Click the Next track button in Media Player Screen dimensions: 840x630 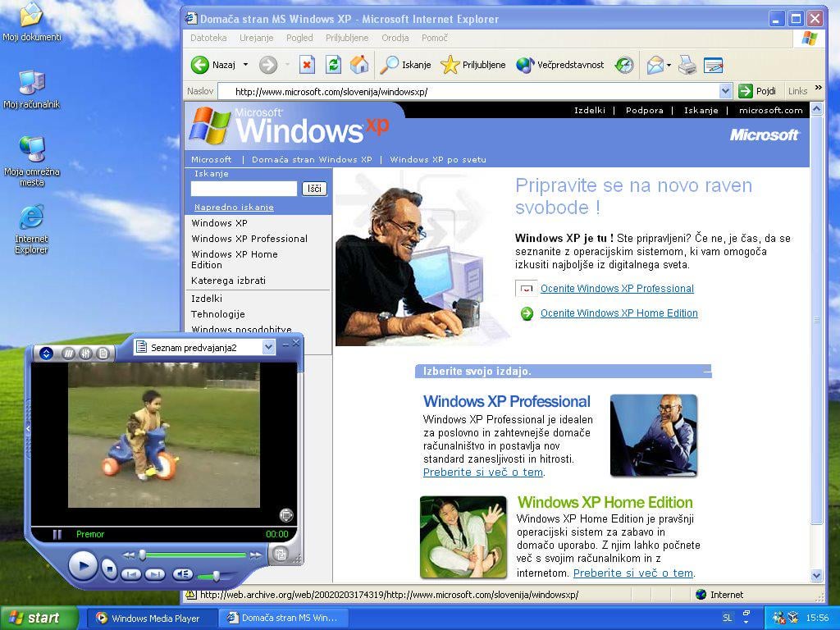[x=154, y=574]
